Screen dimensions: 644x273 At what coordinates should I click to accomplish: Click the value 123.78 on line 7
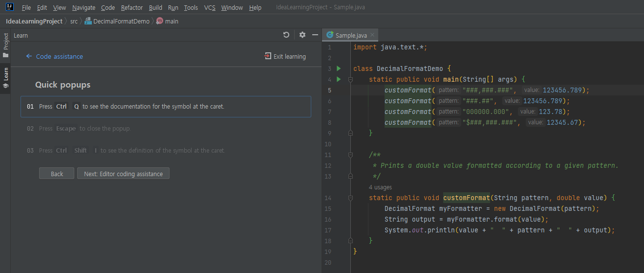coord(551,112)
